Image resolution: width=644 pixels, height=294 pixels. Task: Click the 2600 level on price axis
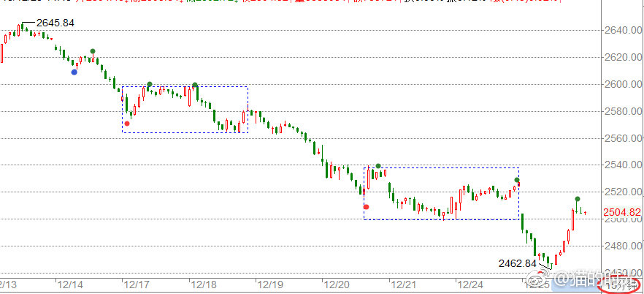[617, 84]
